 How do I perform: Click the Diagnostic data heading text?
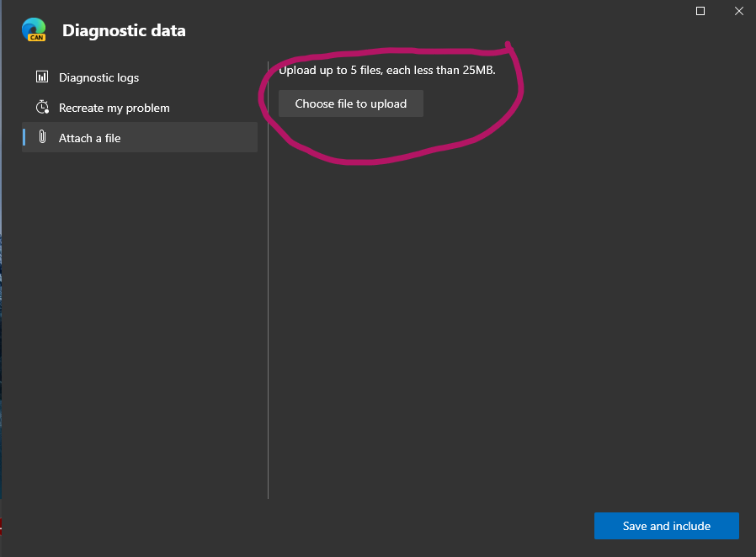point(124,31)
